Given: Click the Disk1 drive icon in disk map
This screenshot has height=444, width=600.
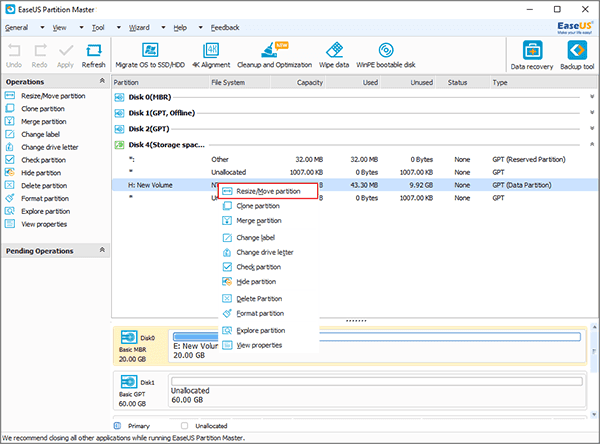Looking at the screenshot, I should tap(129, 382).
